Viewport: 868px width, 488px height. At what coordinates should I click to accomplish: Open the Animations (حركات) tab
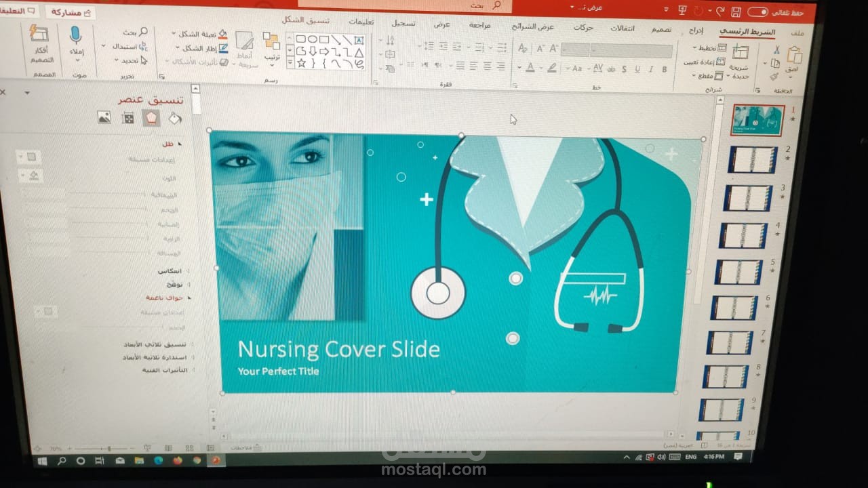coord(583,27)
